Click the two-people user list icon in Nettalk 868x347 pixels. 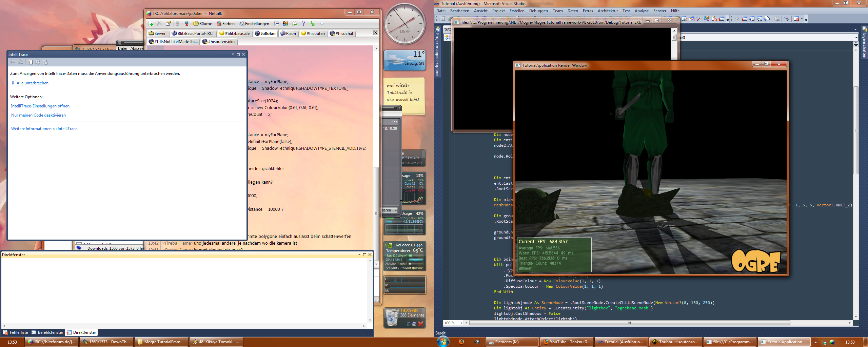(x=285, y=23)
